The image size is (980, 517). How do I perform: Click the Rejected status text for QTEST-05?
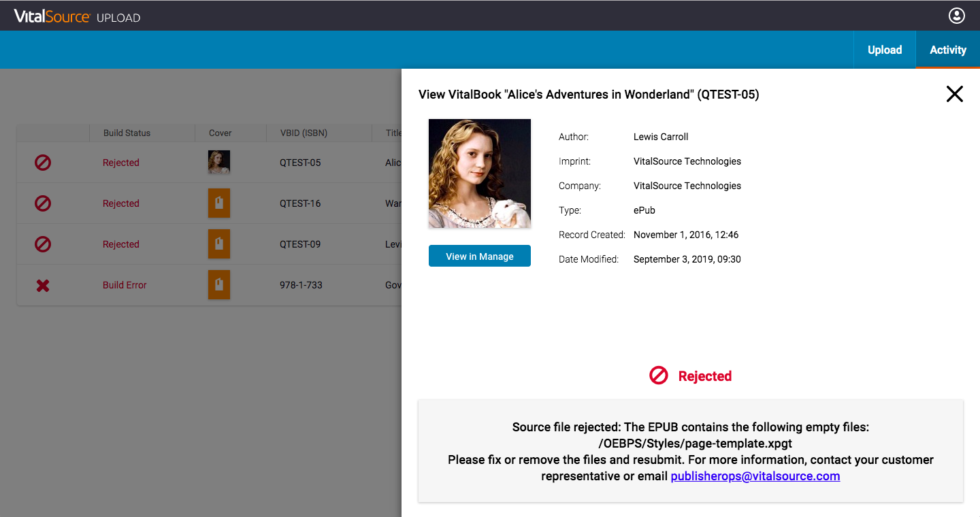click(x=121, y=163)
